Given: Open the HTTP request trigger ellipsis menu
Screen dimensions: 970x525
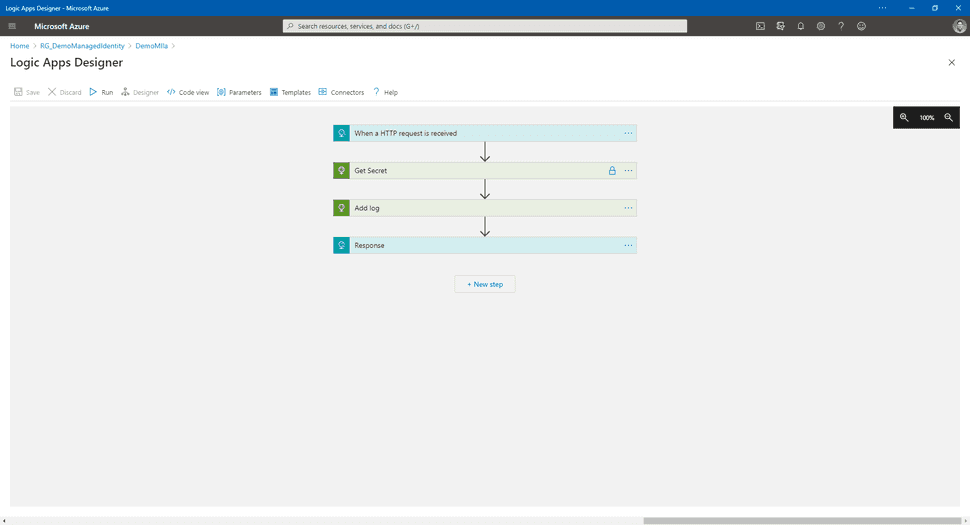Looking at the screenshot, I should click(x=628, y=133).
